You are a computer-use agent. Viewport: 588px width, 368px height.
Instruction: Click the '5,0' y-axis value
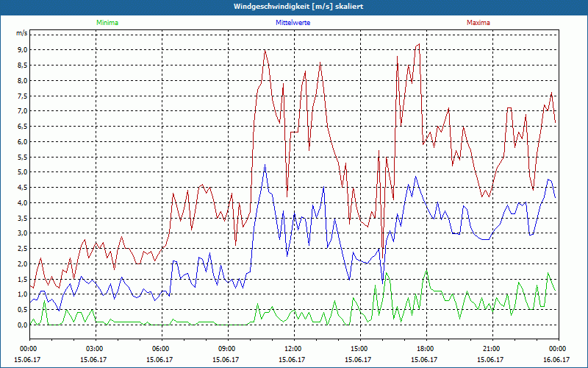(23, 172)
